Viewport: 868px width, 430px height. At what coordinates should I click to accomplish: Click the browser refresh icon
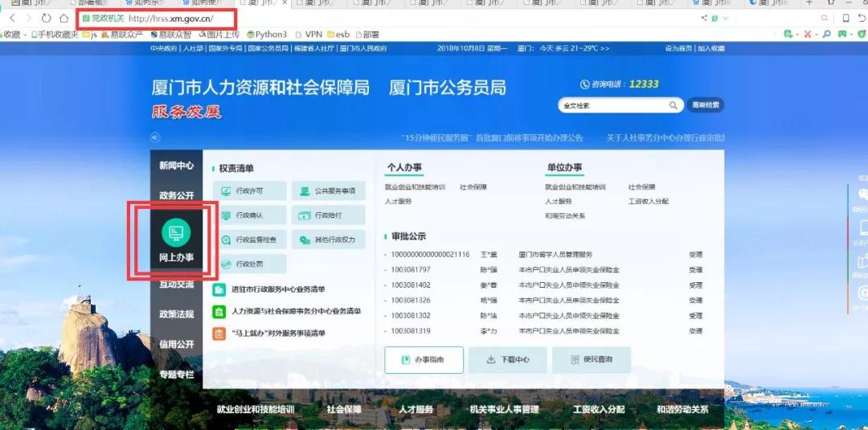click(x=46, y=18)
